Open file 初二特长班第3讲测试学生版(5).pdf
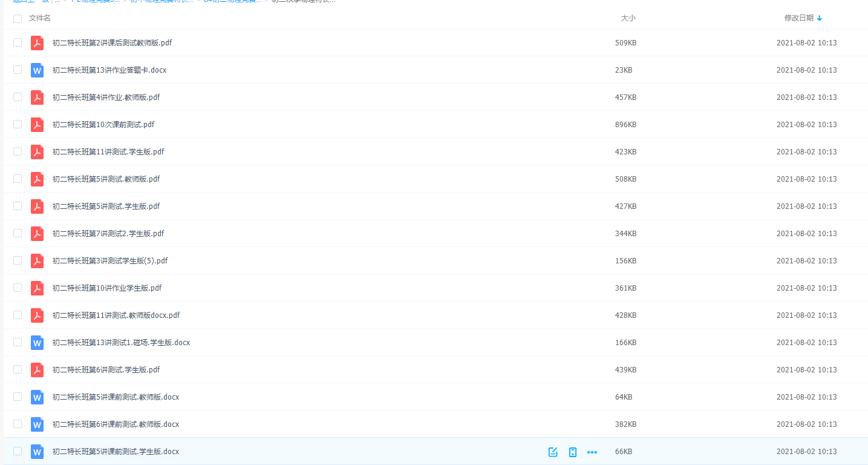This screenshot has height=465, width=868. [x=110, y=261]
